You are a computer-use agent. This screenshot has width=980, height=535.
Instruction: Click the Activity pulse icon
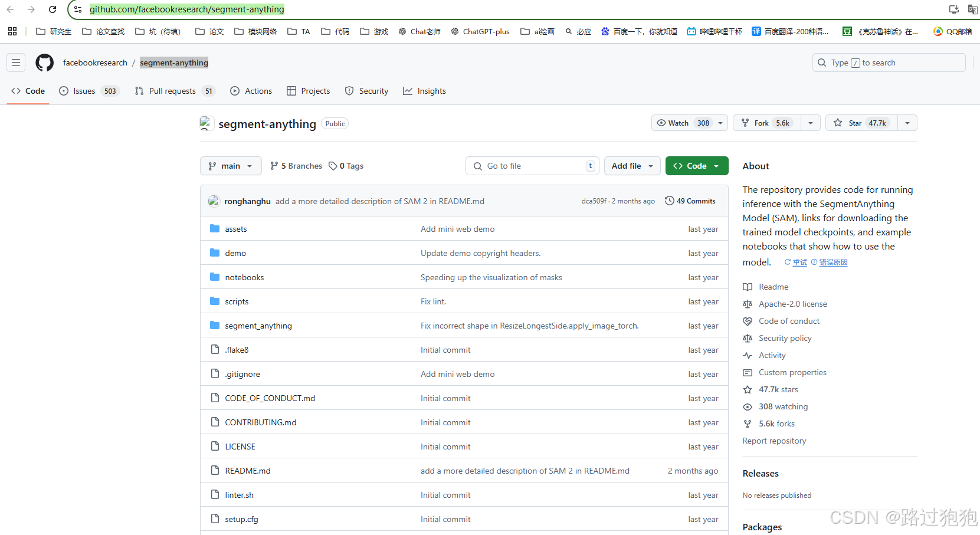click(x=748, y=355)
